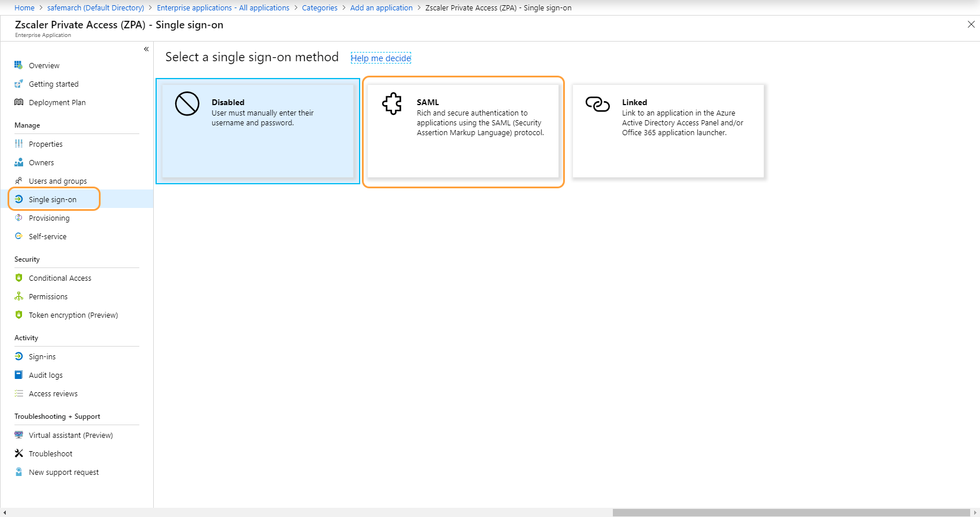
Task: Click the Provisioning sync icon
Action: pyautogui.click(x=19, y=218)
